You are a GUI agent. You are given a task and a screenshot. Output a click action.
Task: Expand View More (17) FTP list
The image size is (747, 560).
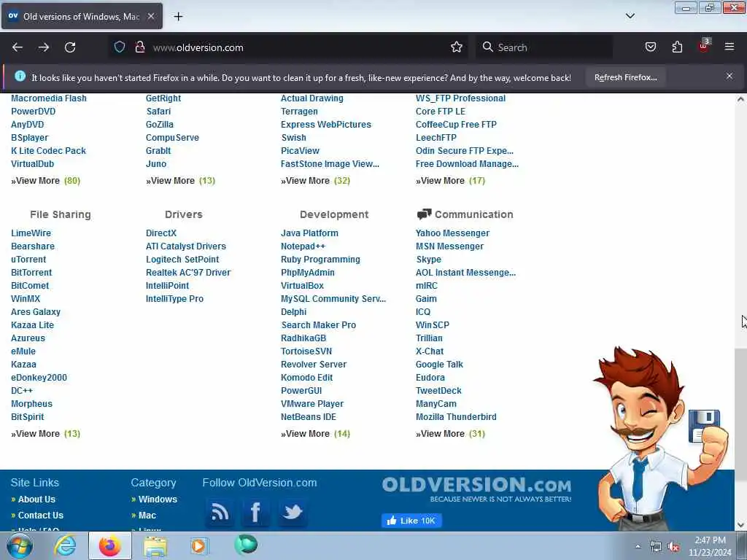450,181
